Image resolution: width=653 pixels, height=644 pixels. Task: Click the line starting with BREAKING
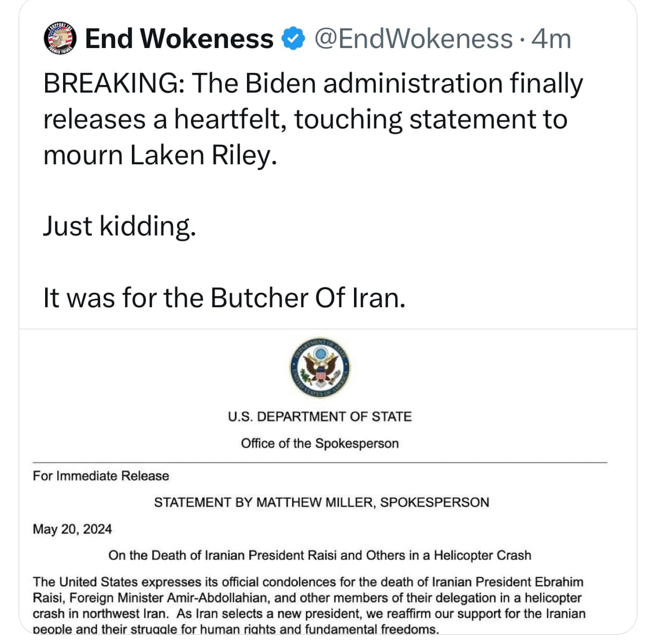coord(313,84)
